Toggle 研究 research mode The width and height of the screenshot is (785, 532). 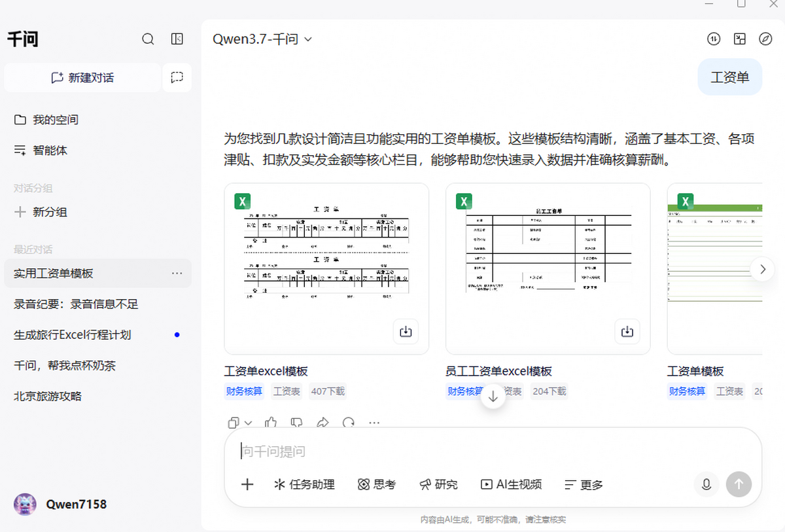click(x=438, y=484)
